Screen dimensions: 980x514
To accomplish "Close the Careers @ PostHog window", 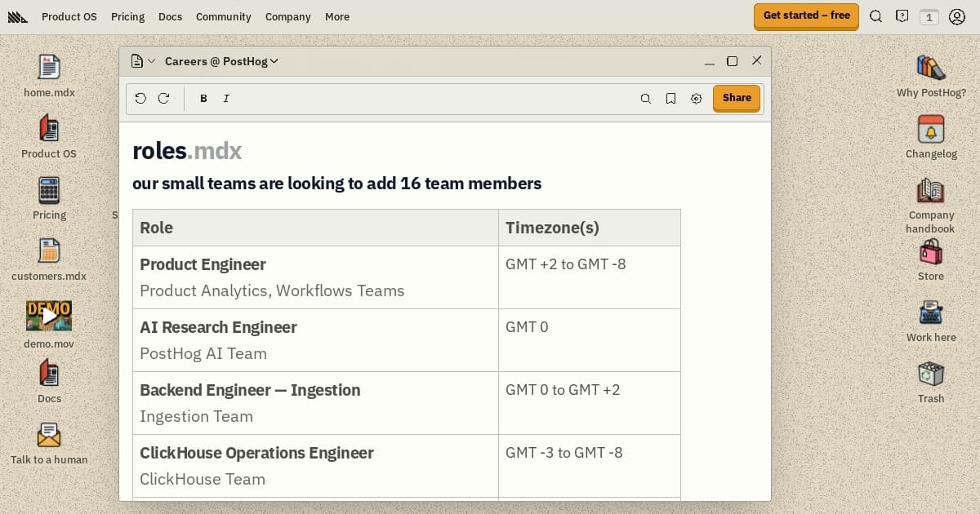I will pos(756,60).
